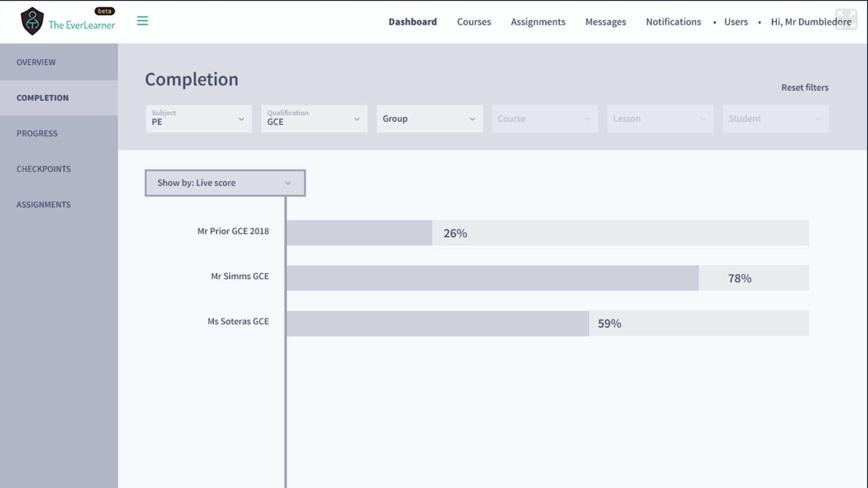Select the Progress sidebar tab
Screen dimensions: 868x488
coord(59,133)
